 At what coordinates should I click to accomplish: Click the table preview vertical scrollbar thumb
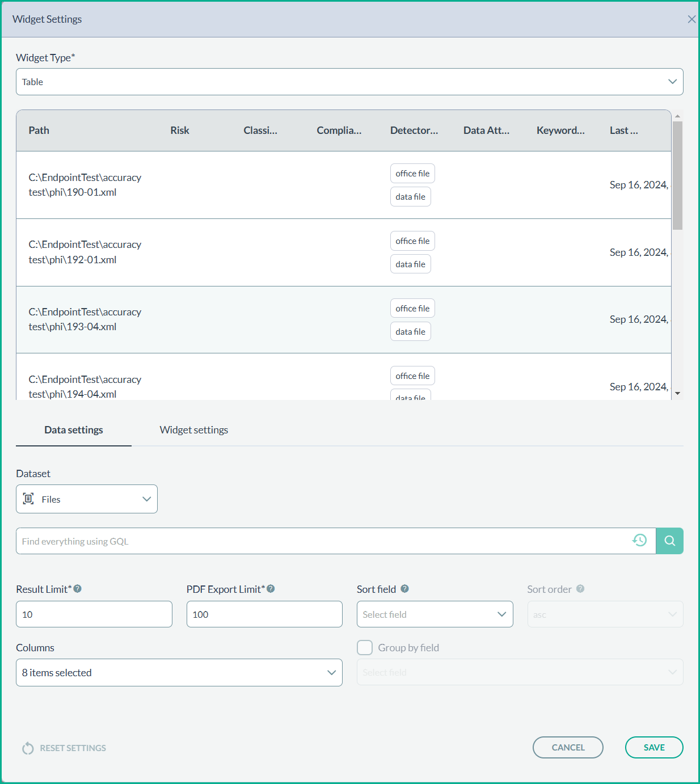[677, 176]
